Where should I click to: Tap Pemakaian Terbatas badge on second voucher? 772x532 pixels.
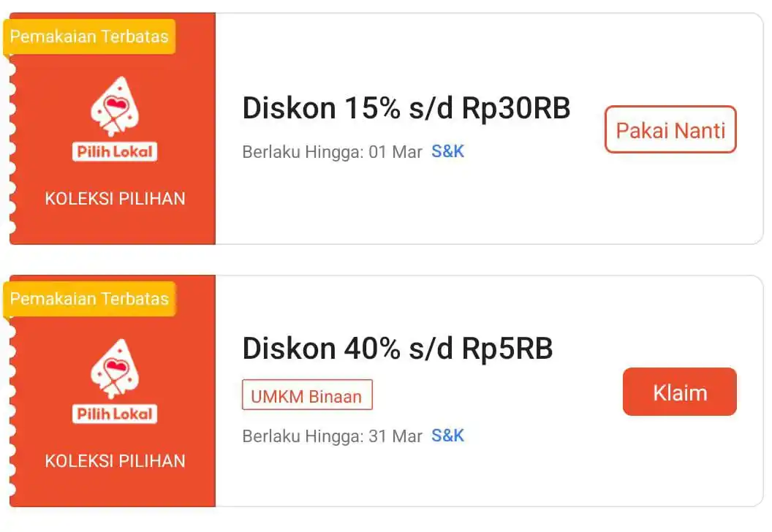click(x=89, y=299)
